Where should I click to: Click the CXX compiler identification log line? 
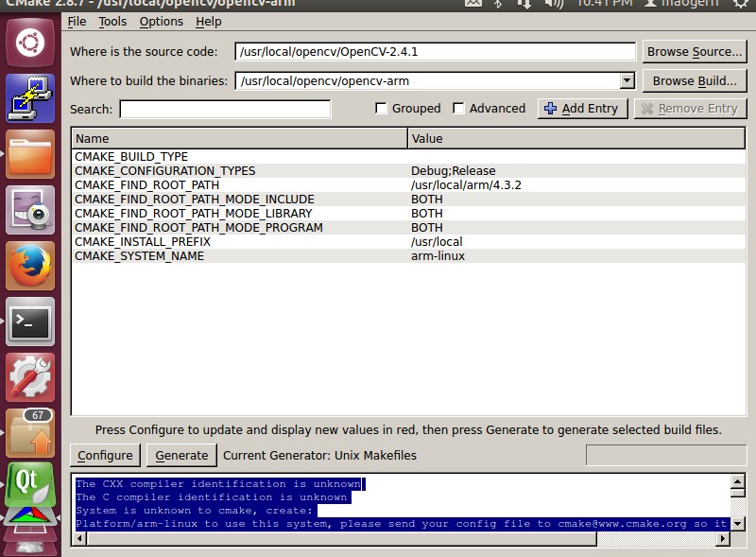point(218,483)
